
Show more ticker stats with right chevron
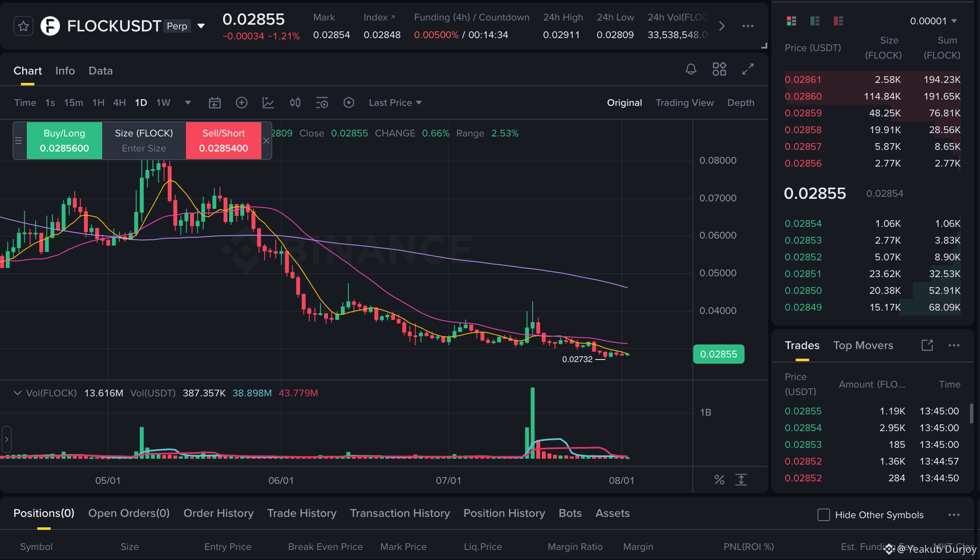[x=722, y=26]
